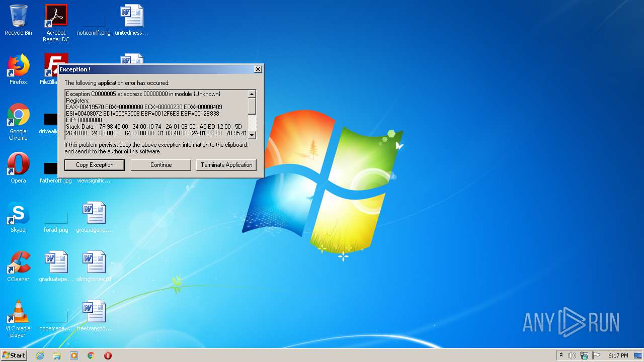The height and width of the screenshot is (362, 644).
Task: Click the 'Exception C0000005 at address' line
Action: tap(143, 94)
